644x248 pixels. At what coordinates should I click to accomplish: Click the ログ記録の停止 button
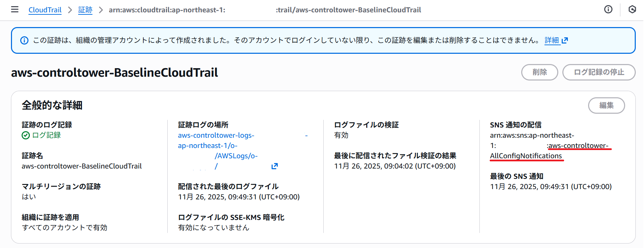[x=599, y=72]
